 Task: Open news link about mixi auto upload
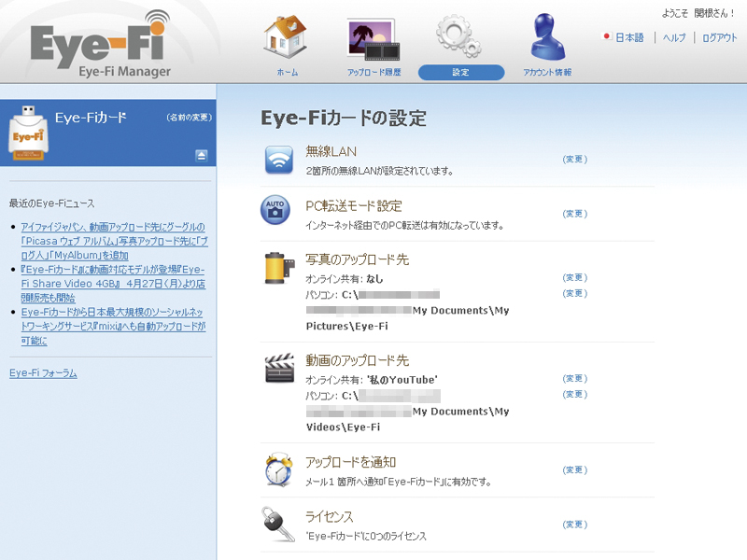coord(113,326)
